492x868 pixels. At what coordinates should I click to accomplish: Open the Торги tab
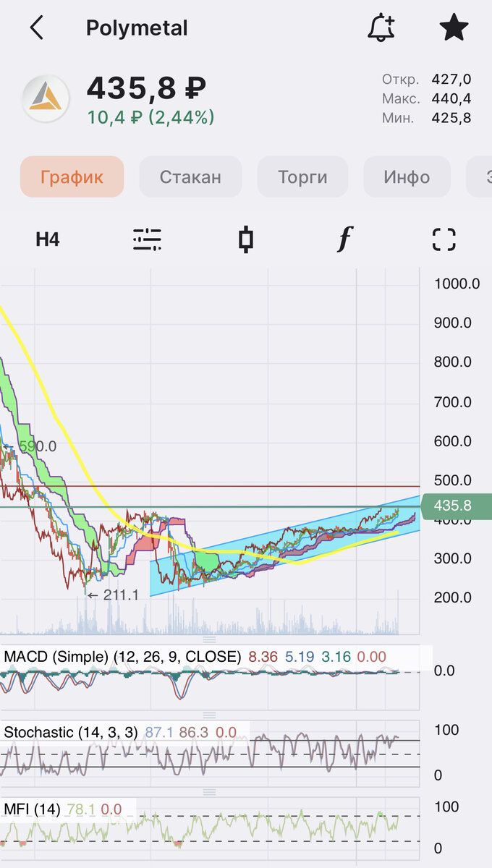click(302, 177)
